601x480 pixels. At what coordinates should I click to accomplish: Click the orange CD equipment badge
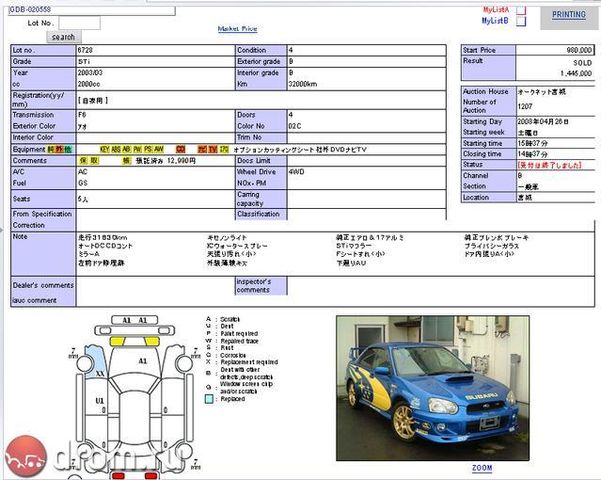[x=180, y=149]
